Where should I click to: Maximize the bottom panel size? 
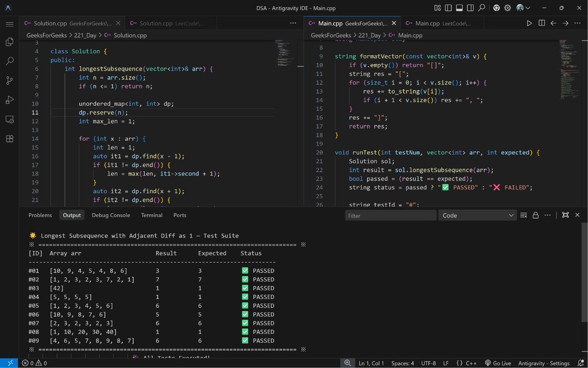(565, 215)
